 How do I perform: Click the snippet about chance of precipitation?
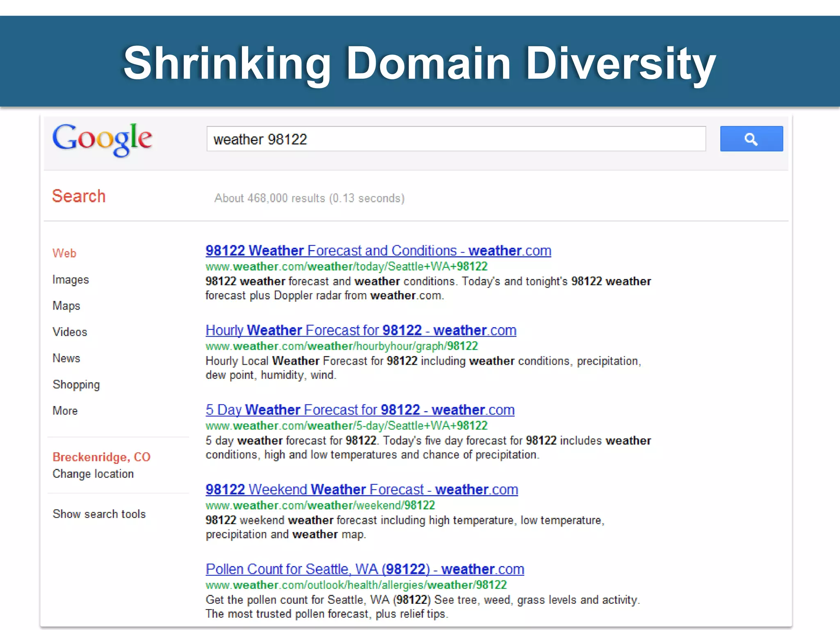[428, 447]
